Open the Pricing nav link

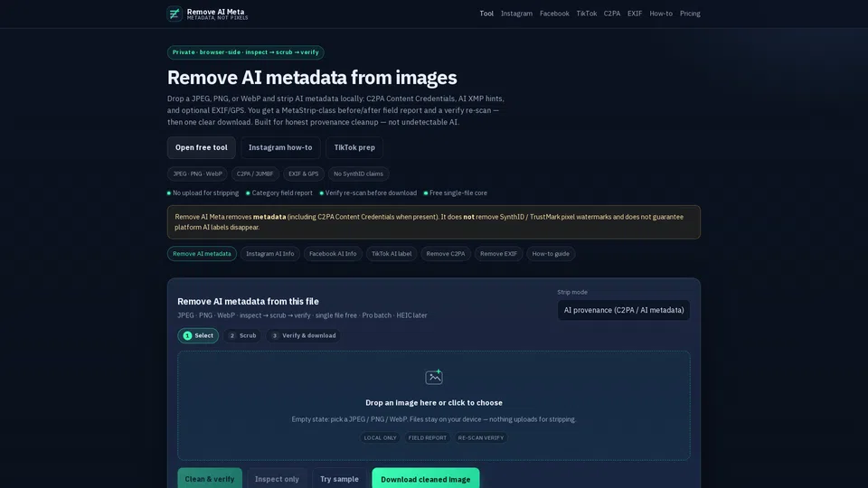[x=690, y=14]
